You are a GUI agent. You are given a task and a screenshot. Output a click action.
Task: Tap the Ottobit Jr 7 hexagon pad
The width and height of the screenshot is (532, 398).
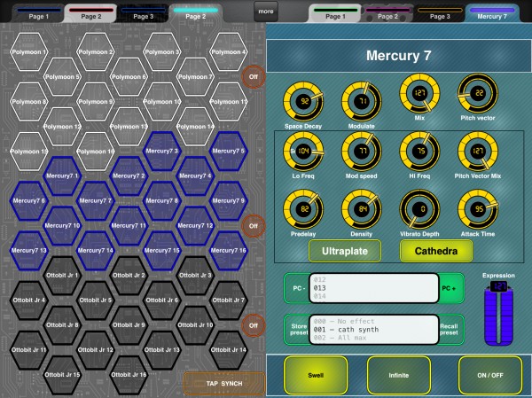click(x=229, y=300)
